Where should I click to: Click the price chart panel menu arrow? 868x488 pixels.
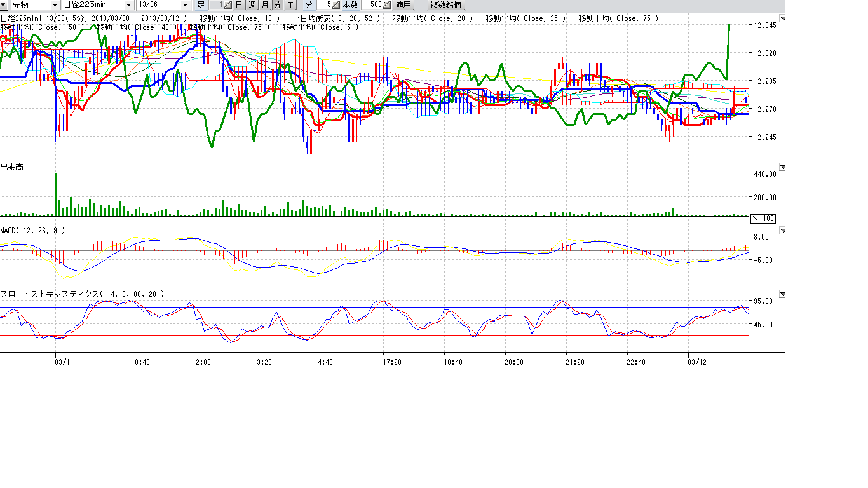pos(782,19)
